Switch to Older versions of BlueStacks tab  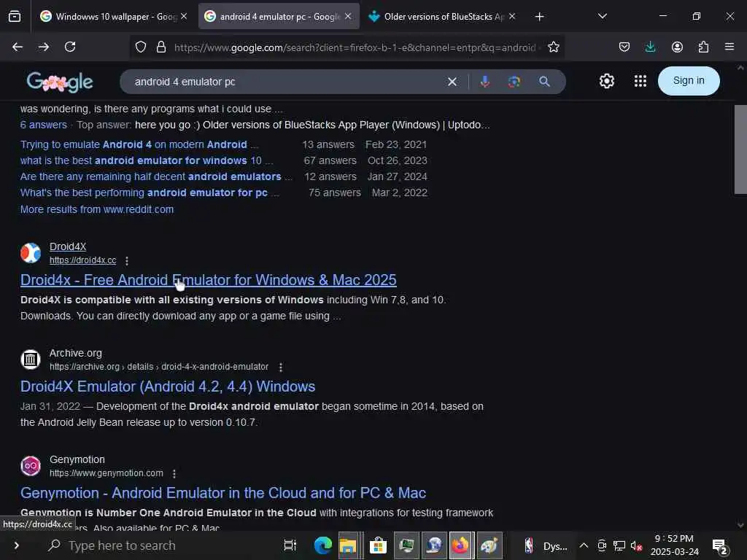point(443,17)
